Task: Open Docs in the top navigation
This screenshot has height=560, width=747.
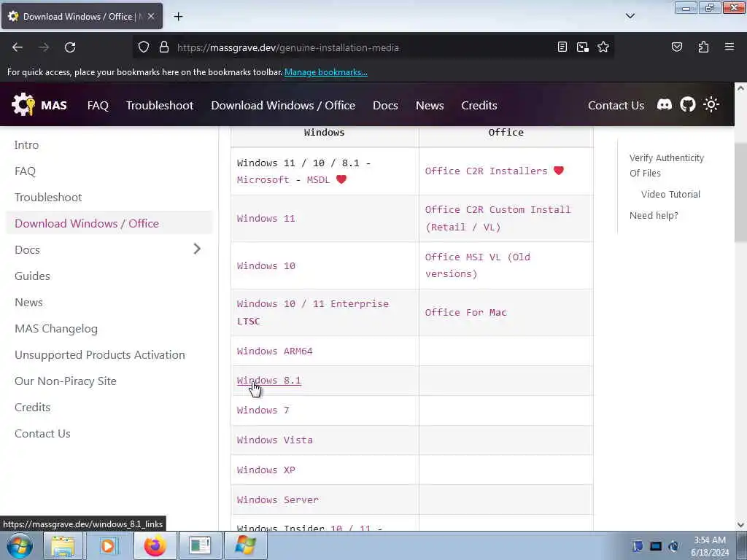Action: [x=385, y=105]
